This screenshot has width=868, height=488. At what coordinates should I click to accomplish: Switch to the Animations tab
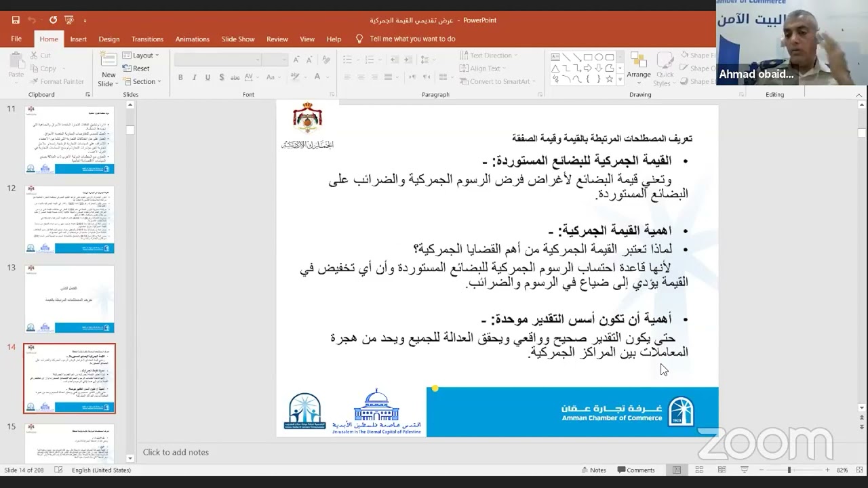[x=192, y=39]
